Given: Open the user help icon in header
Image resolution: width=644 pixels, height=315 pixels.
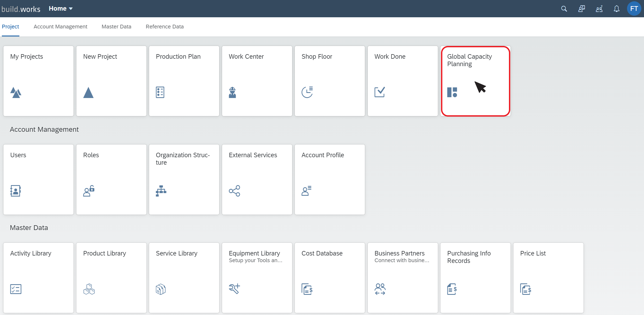Looking at the screenshot, I should pyautogui.click(x=599, y=9).
